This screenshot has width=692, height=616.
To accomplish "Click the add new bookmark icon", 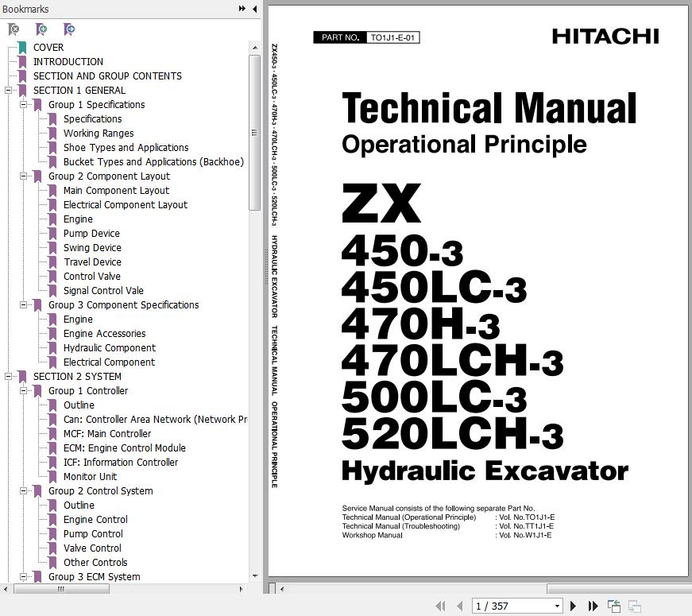I will 41,29.
